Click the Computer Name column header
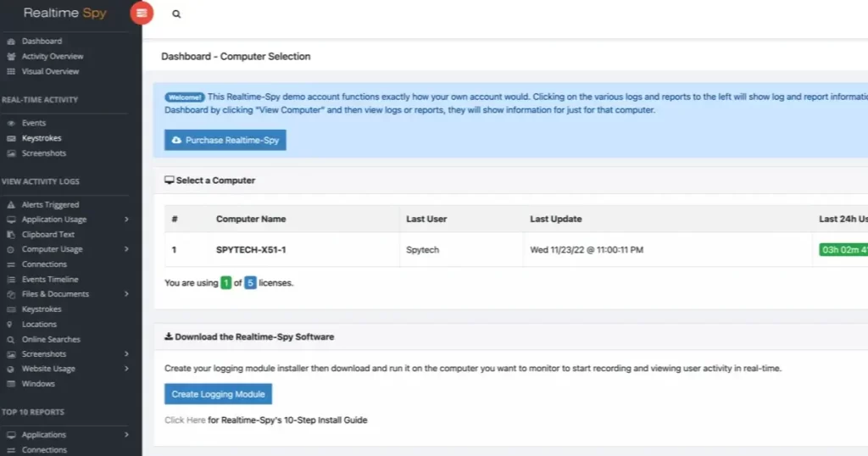Viewport: 868px width, 456px height. pos(251,219)
